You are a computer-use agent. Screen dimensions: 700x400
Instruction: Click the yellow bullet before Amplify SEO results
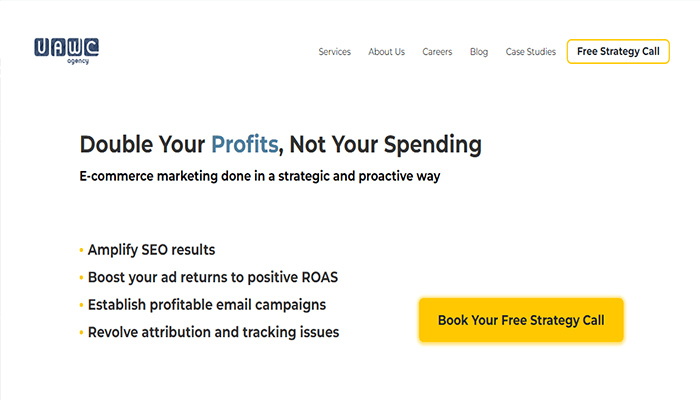coord(81,250)
